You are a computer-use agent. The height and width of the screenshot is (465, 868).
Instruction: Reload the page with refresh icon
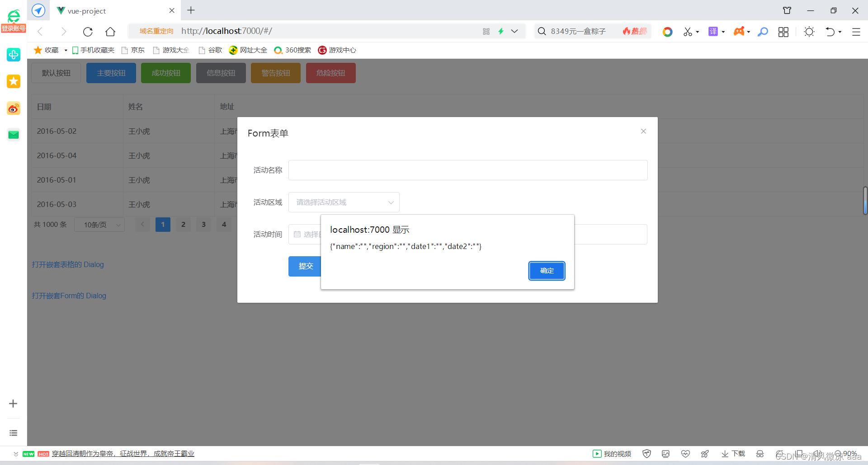(88, 31)
